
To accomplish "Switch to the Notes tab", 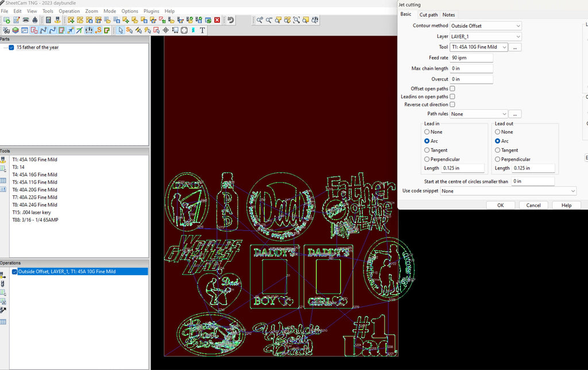I will pyautogui.click(x=448, y=14).
